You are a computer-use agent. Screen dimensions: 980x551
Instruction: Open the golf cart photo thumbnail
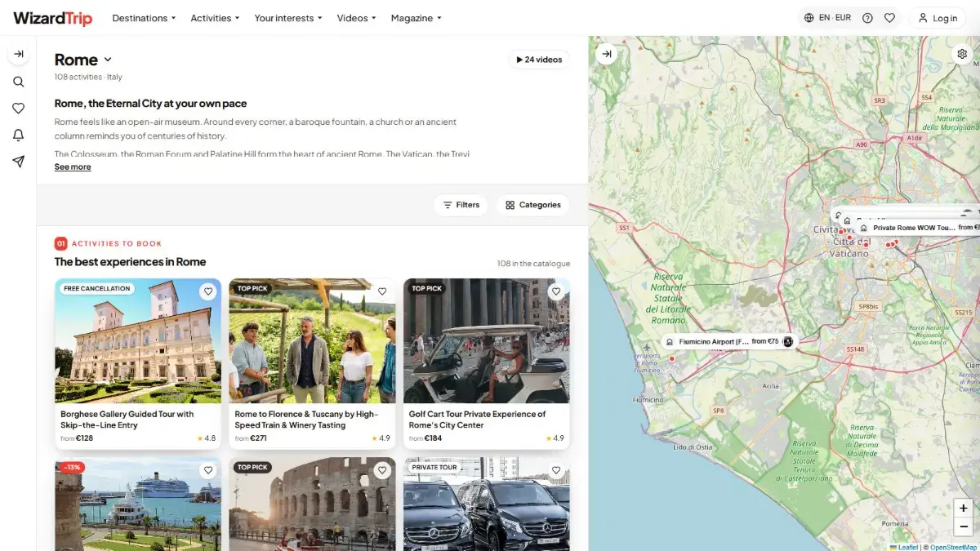click(487, 340)
